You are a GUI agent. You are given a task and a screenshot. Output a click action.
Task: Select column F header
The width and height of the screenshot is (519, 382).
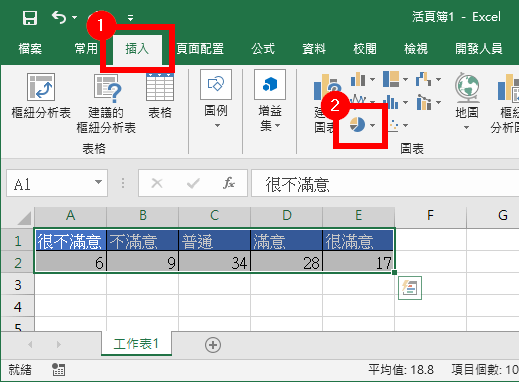pyautogui.click(x=430, y=216)
